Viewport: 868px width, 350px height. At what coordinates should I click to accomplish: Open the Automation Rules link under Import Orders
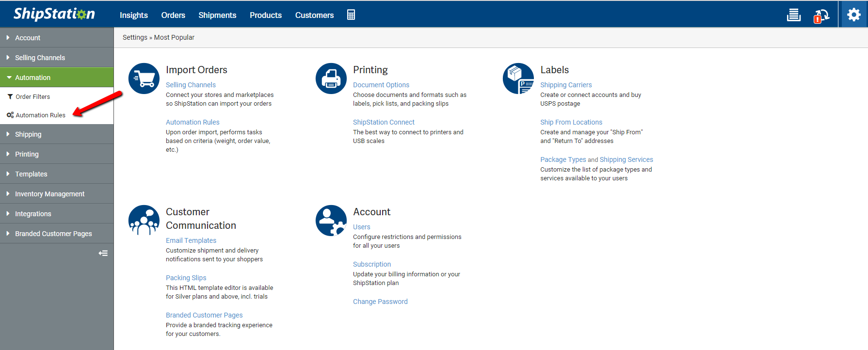(193, 122)
